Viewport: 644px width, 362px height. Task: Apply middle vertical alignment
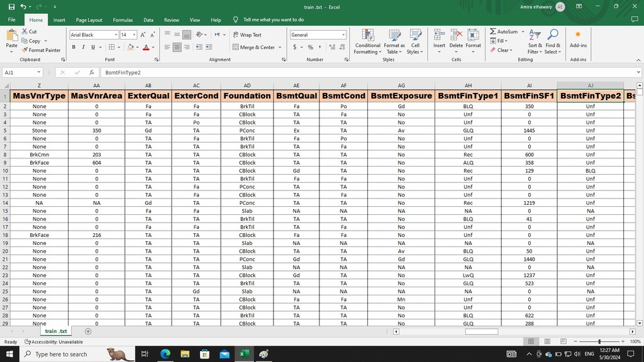[x=177, y=35]
